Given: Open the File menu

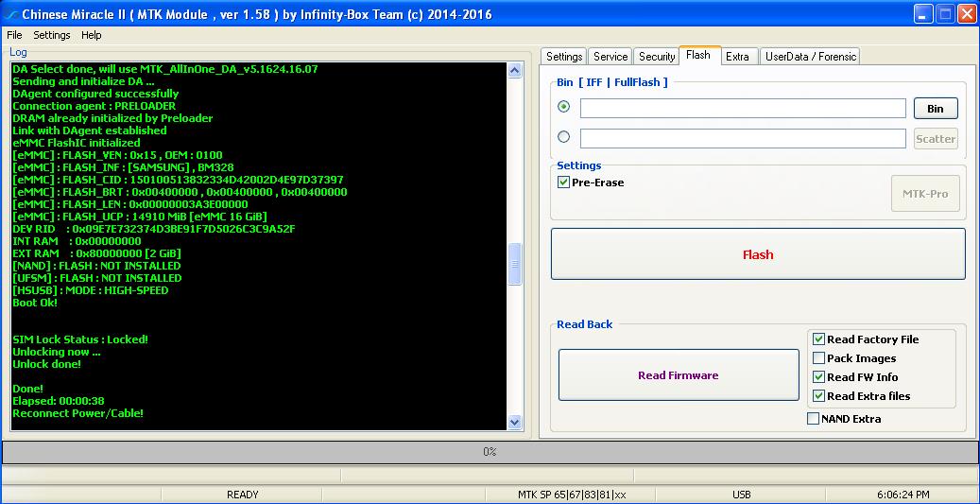Looking at the screenshot, I should (x=14, y=35).
